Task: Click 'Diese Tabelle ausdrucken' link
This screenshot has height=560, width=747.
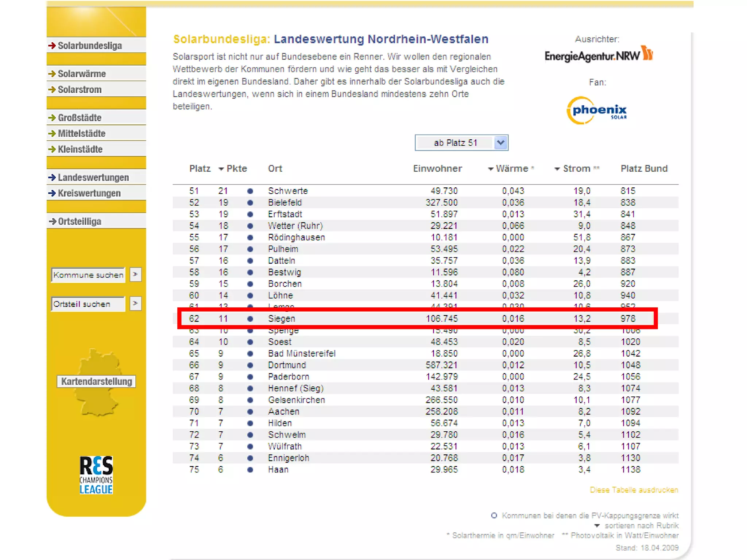Action: coord(634,490)
